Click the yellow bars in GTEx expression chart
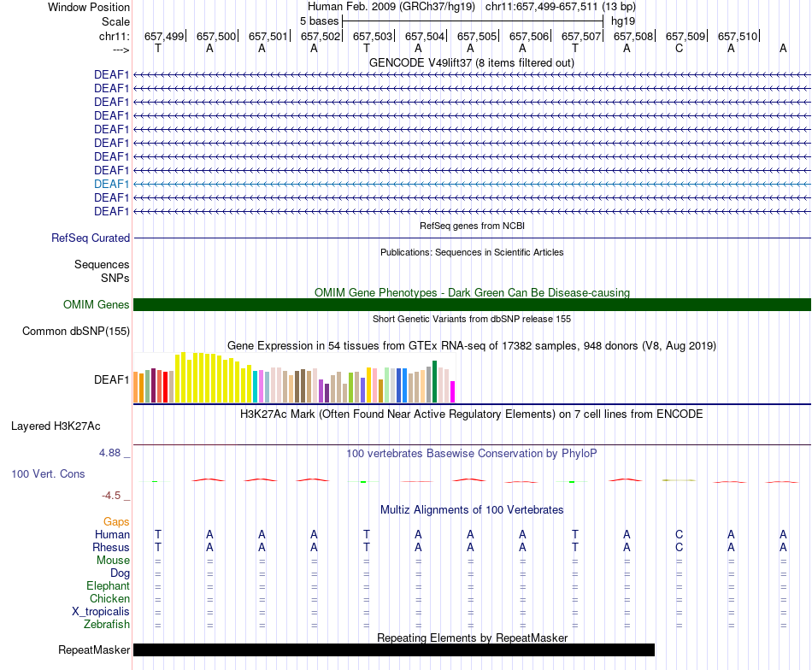Viewport: 812px width, 670px height. (214, 378)
